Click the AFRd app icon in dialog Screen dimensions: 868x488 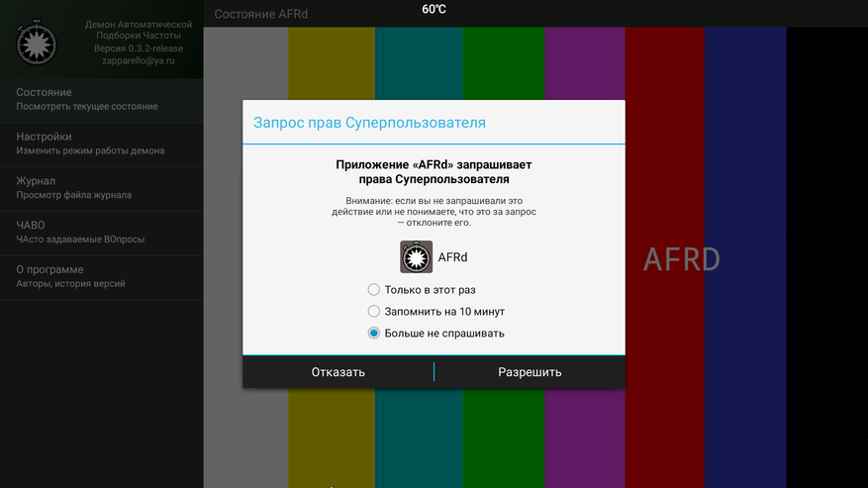(x=417, y=257)
